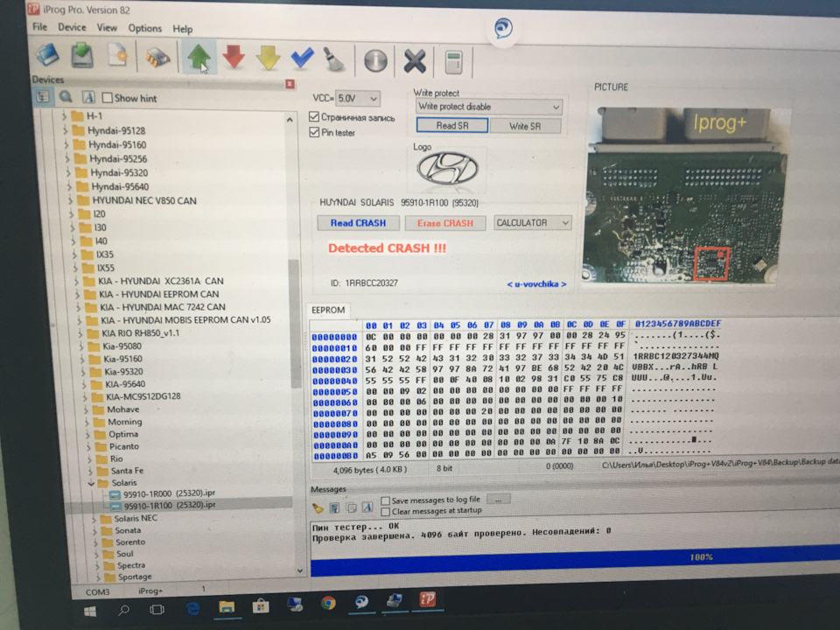Open File Explorer from taskbar

pos(226,607)
